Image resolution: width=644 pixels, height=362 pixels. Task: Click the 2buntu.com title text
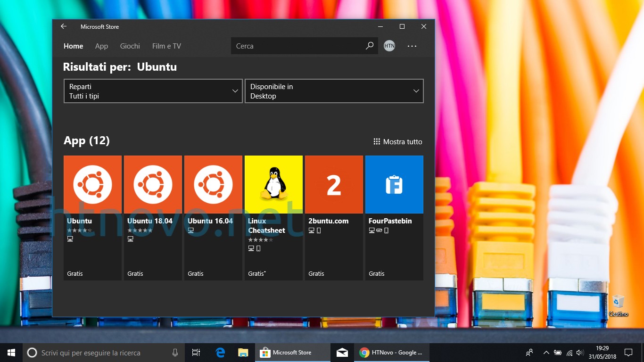pos(329,221)
